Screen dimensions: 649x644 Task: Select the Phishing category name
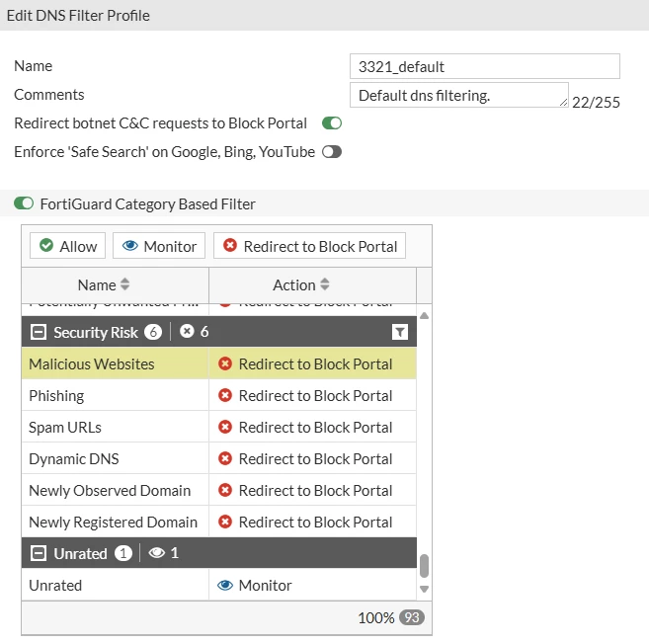(56, 396)
